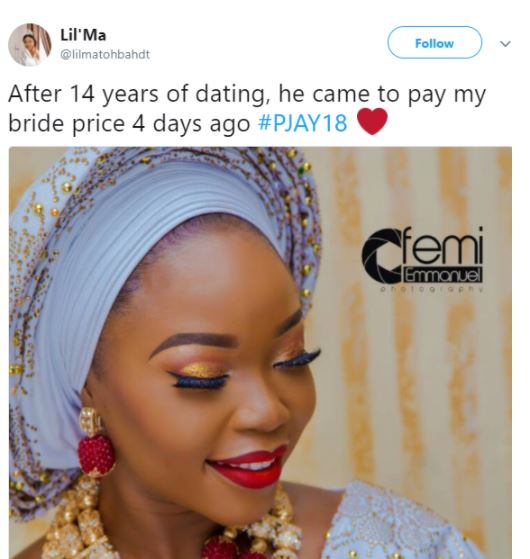
Task: Click the camera shutter logo icon
Action: coord(381,255)
